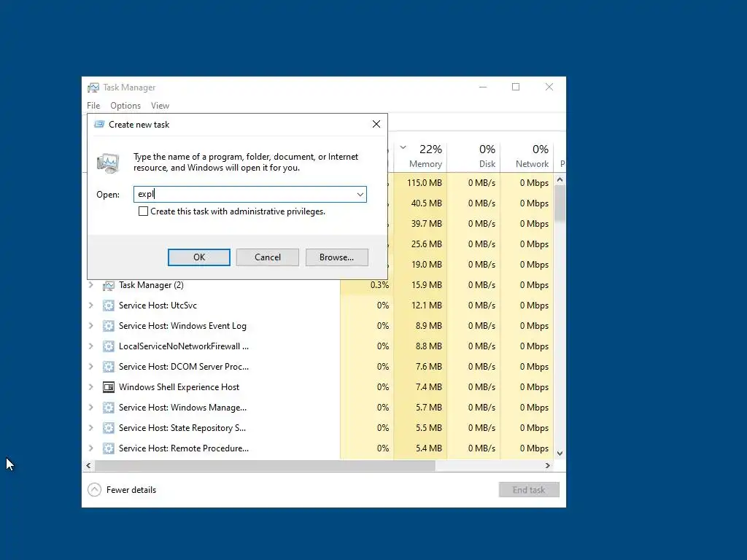Screen dimensions: 747x560
Task: Select the Task Manager (2) row name
Action: coord(151,285)
